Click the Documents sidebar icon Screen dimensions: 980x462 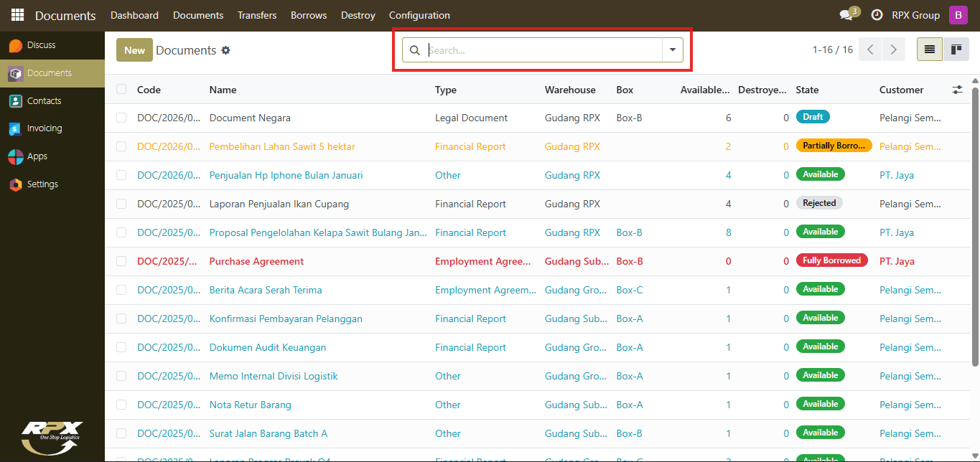16,73
